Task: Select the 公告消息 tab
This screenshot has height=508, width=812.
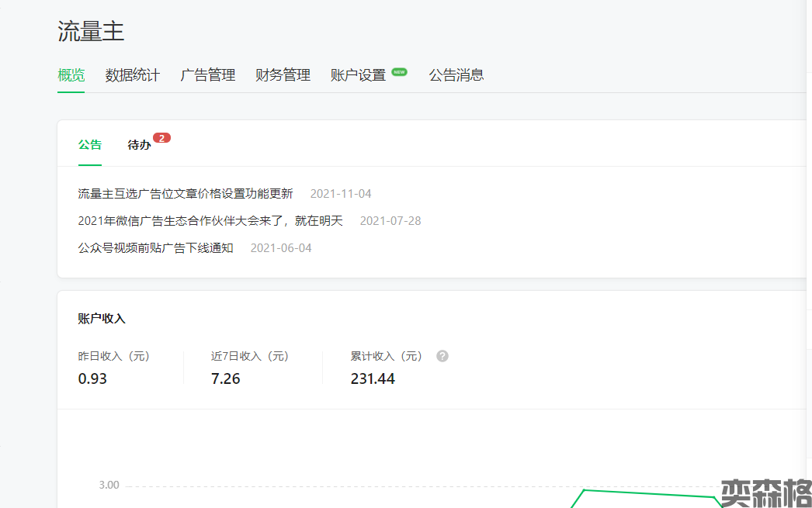Action: [x=456, y=75]
